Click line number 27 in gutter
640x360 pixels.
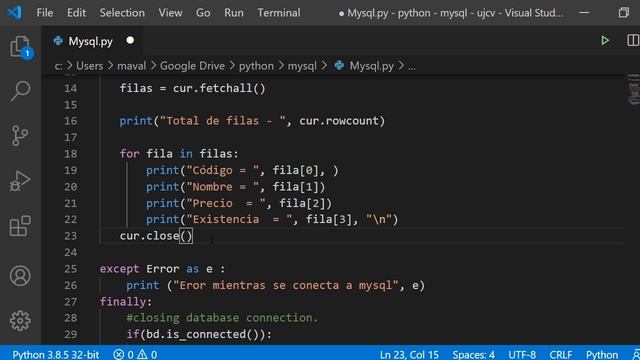71,302
